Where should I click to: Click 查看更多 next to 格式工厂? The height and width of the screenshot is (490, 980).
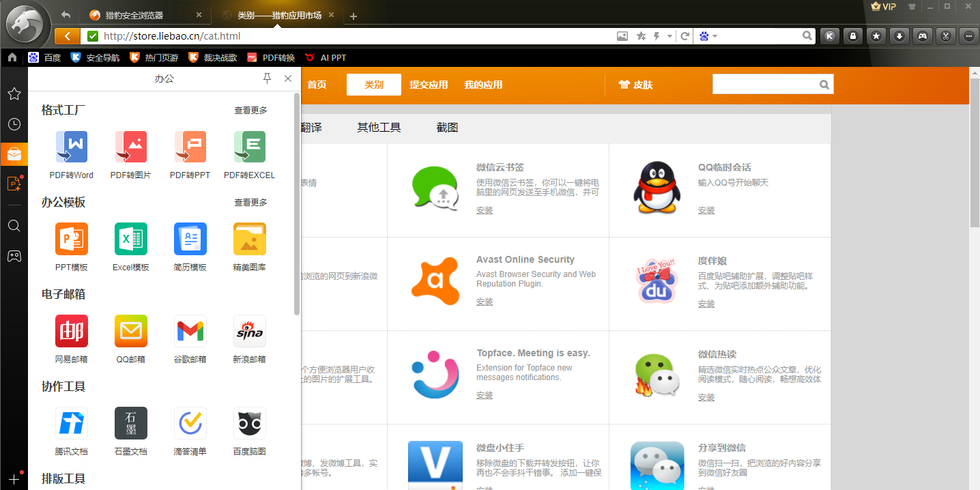250,110
